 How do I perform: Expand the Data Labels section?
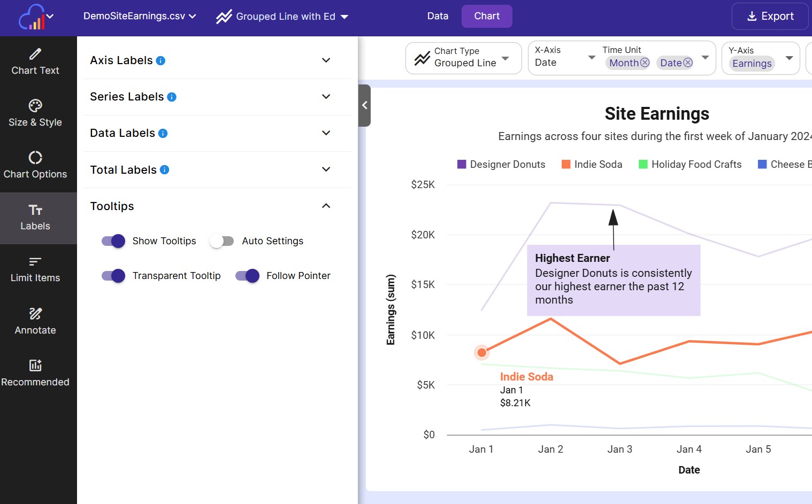(x=326, y=133)
